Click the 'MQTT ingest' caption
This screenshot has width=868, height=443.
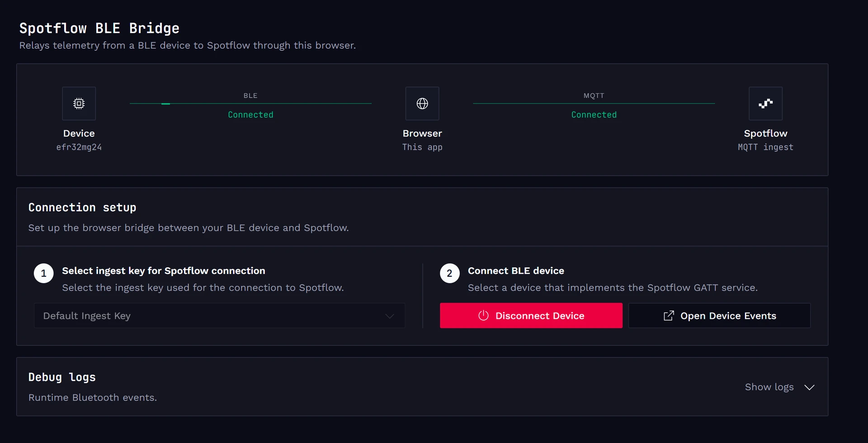[x=765, y=147]
